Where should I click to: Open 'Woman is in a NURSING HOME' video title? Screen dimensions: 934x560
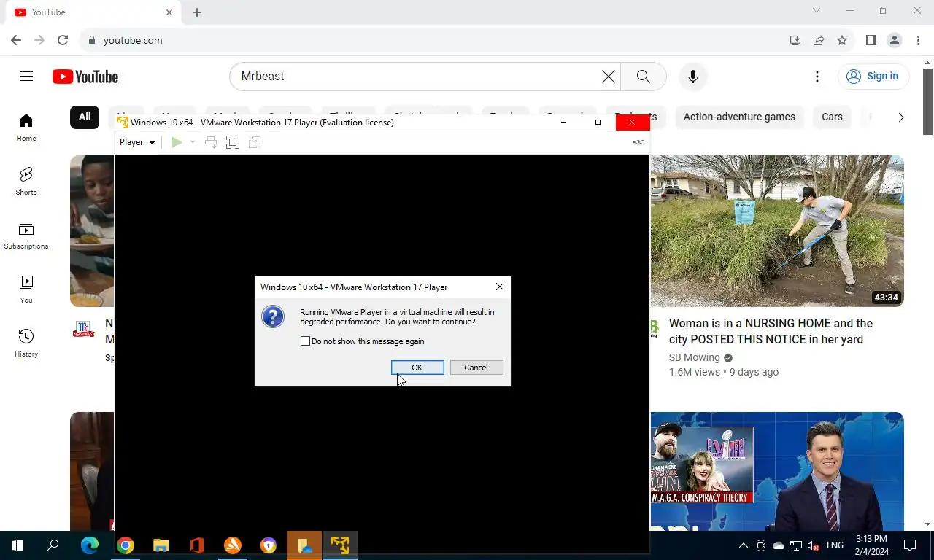[771, 331]
